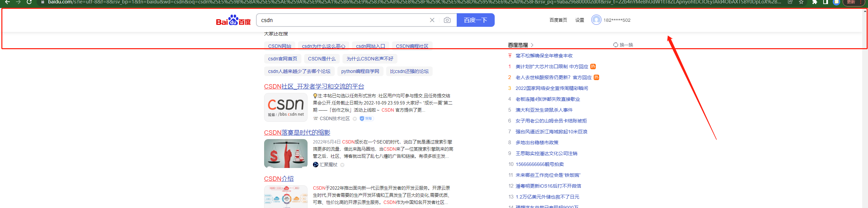Reload the page with the refresh icon
Image resolution: width=868 pixels, height=208 pixels.
[x=29, y=2]
